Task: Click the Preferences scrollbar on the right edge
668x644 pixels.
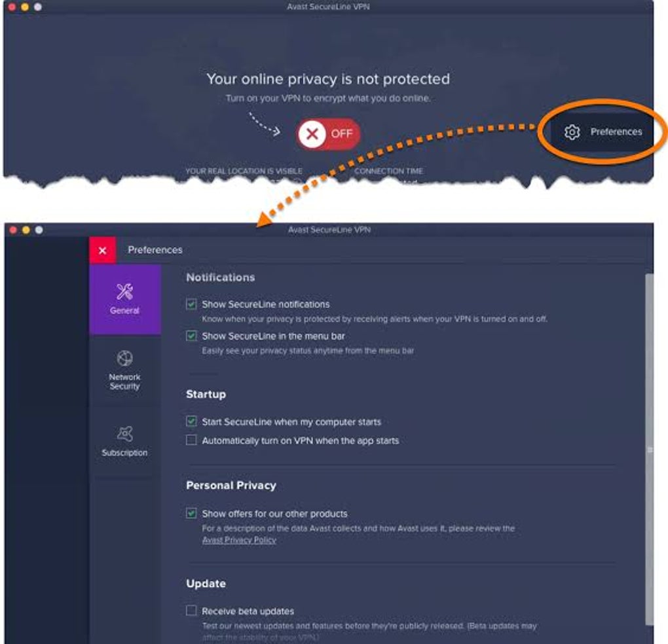Action: point(649,449)
